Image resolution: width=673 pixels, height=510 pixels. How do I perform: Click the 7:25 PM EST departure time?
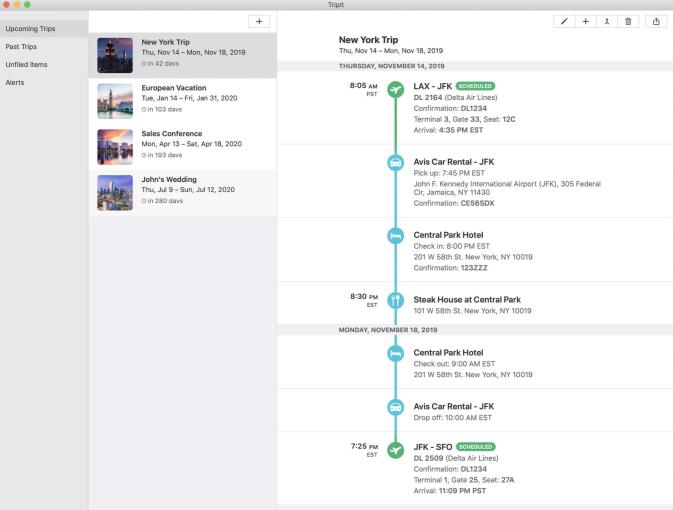click(x=364, y=450)
